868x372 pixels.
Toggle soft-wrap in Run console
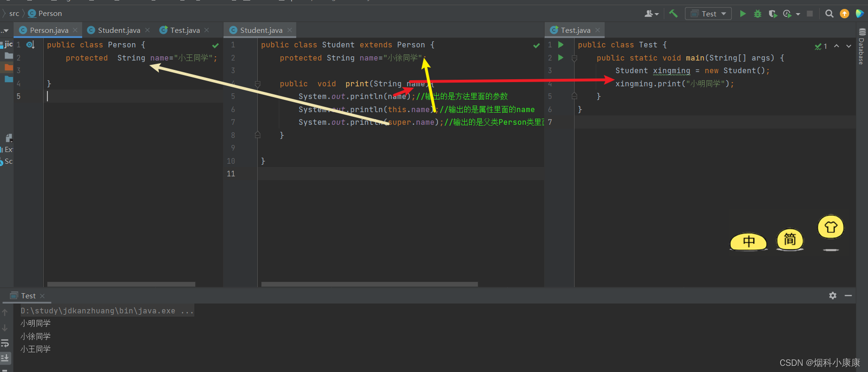5,343
